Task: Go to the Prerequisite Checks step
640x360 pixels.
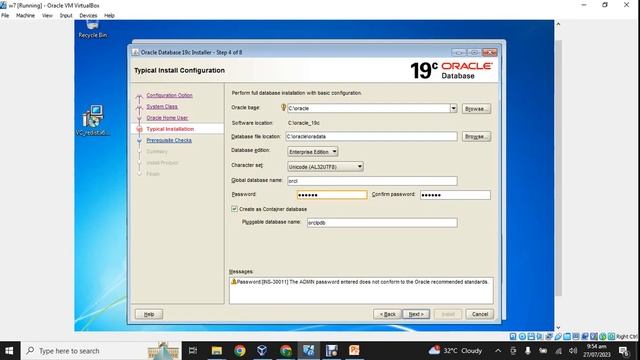Action: [x=169, y=140]
